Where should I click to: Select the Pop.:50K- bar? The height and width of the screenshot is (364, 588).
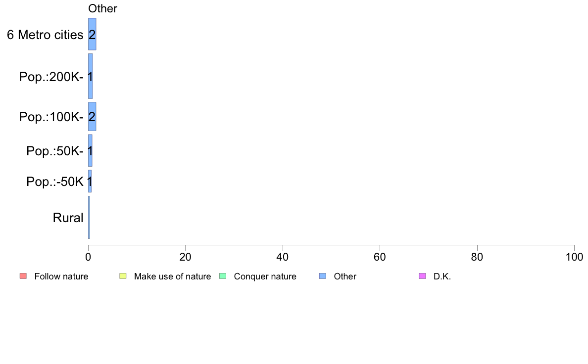[x=90, y=150]
